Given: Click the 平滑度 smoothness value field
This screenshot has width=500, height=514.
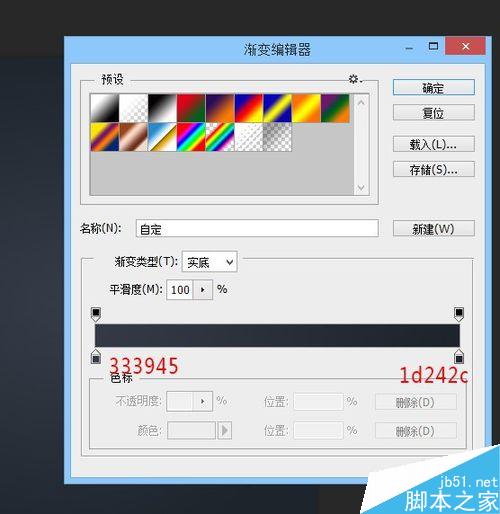Looking at the screenshot, I should click(180, 290).
